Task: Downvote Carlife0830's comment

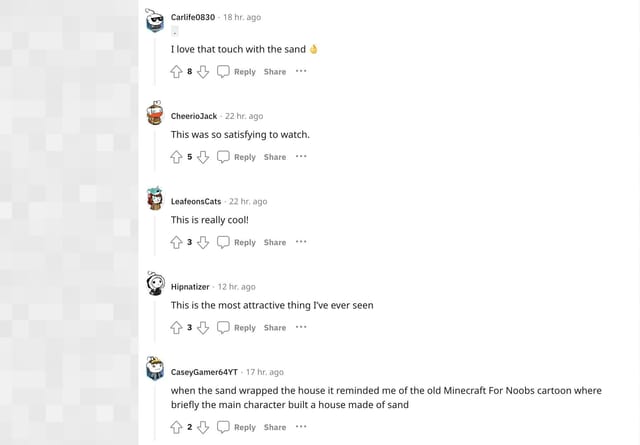Action: [203, 72]
